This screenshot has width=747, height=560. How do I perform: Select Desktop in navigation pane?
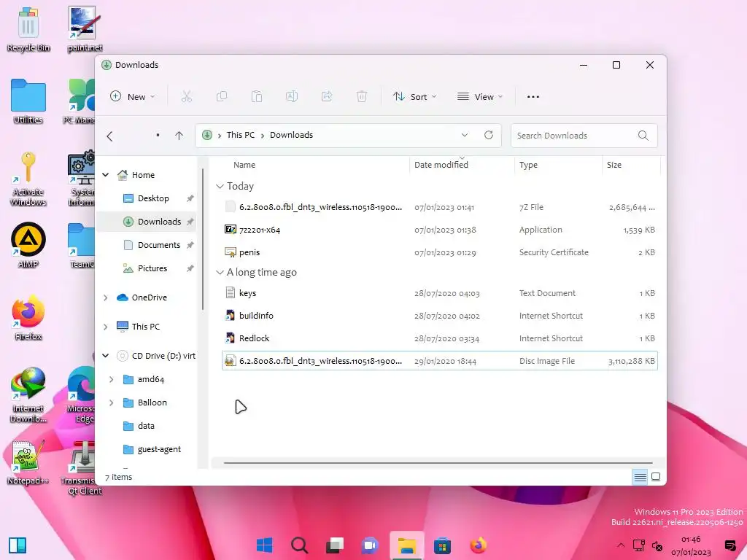click(146, 198)
